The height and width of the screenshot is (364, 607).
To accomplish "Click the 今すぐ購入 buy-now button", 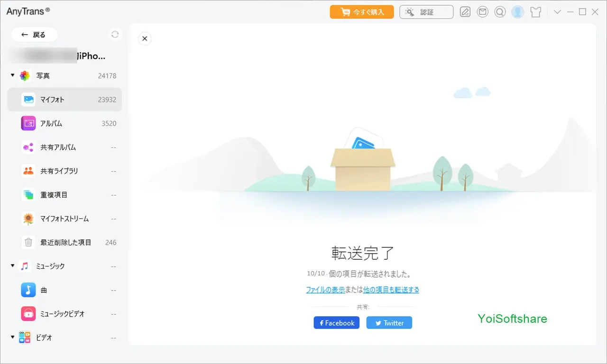I will 362,12.
